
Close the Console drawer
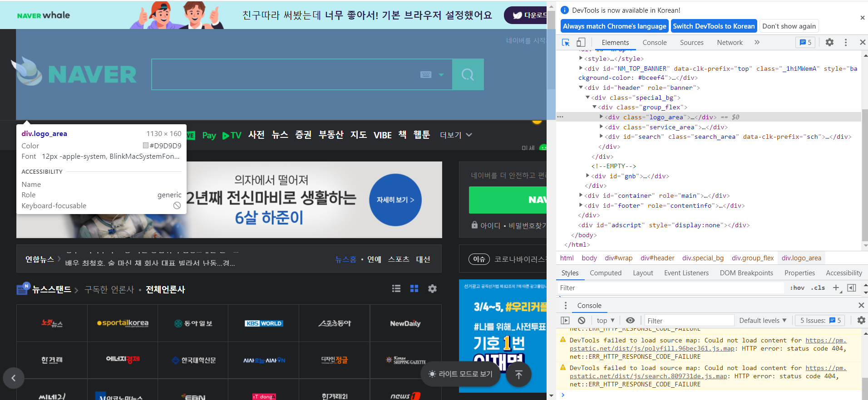tap(861, 305)
